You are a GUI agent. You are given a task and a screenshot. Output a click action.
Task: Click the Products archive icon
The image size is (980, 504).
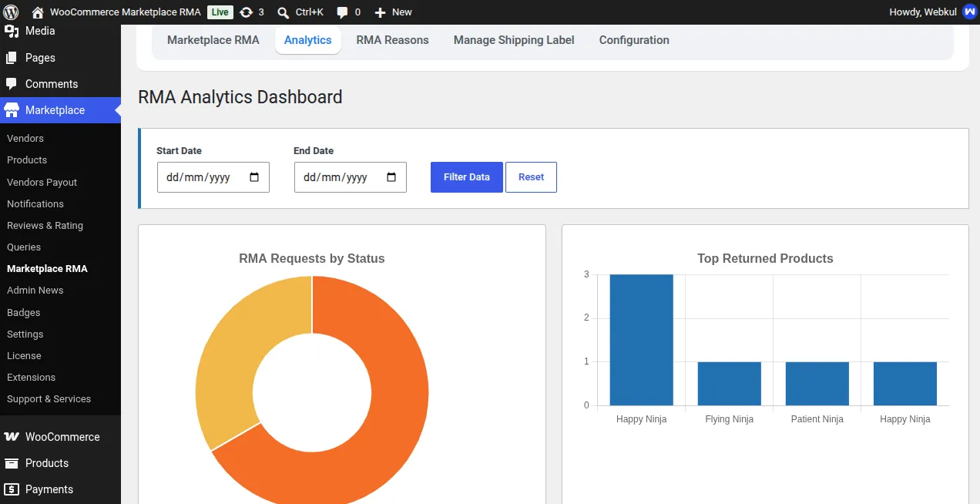(x=12, y=463)
